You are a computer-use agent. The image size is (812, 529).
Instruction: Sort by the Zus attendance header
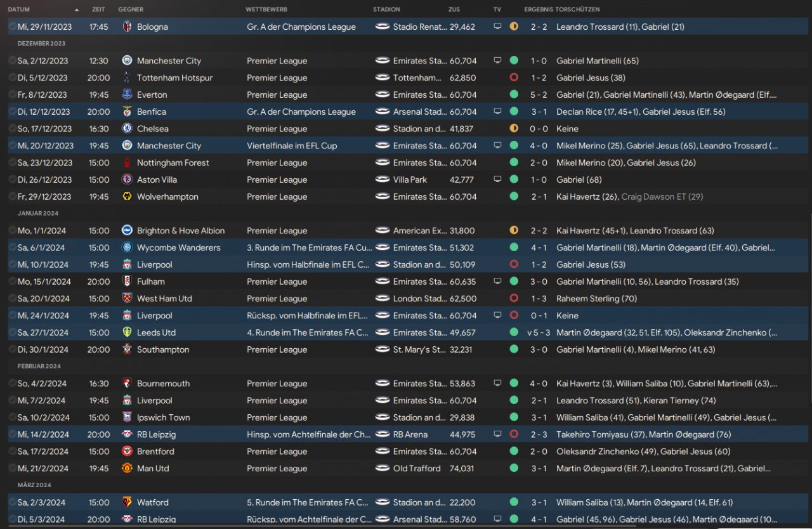click(x=454, y=10)
